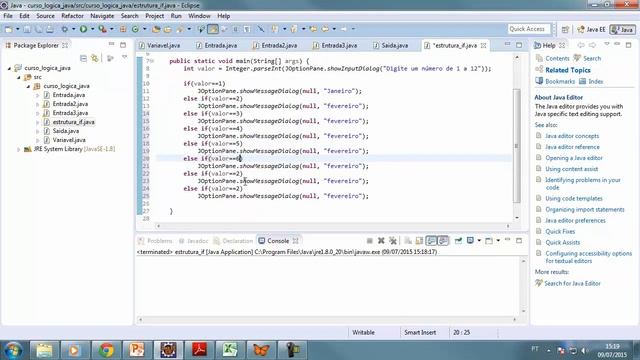This screenshot has width=640, height=360.
Task: Close the estrutura_if.java editor tab
Action: [484, 46]
